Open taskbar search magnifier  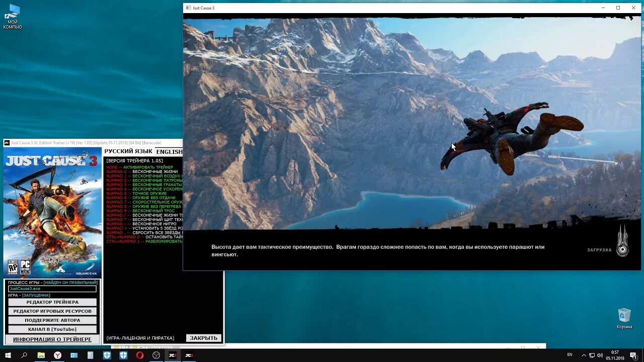point(24,355)
